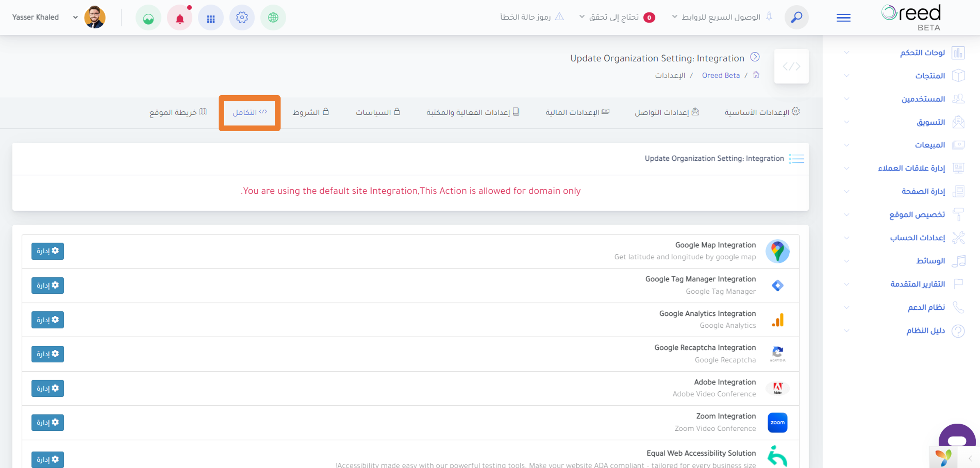
Task: Click the arrow icon beside page title
Action: point(755,57)
